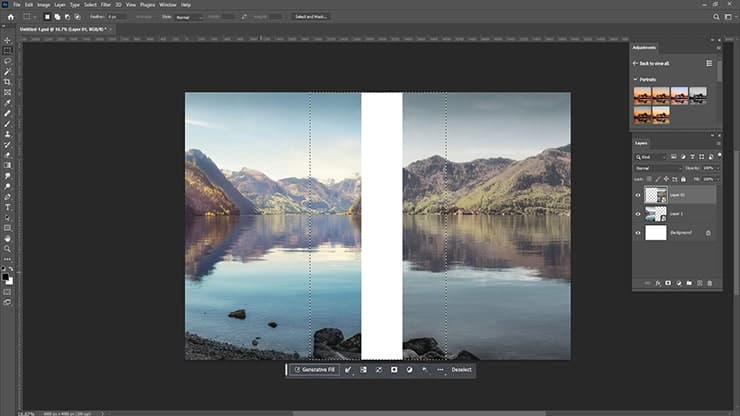Choose New Selection mode icon
The height and width of the screenshot is (416, 740).
coord(47,17)
